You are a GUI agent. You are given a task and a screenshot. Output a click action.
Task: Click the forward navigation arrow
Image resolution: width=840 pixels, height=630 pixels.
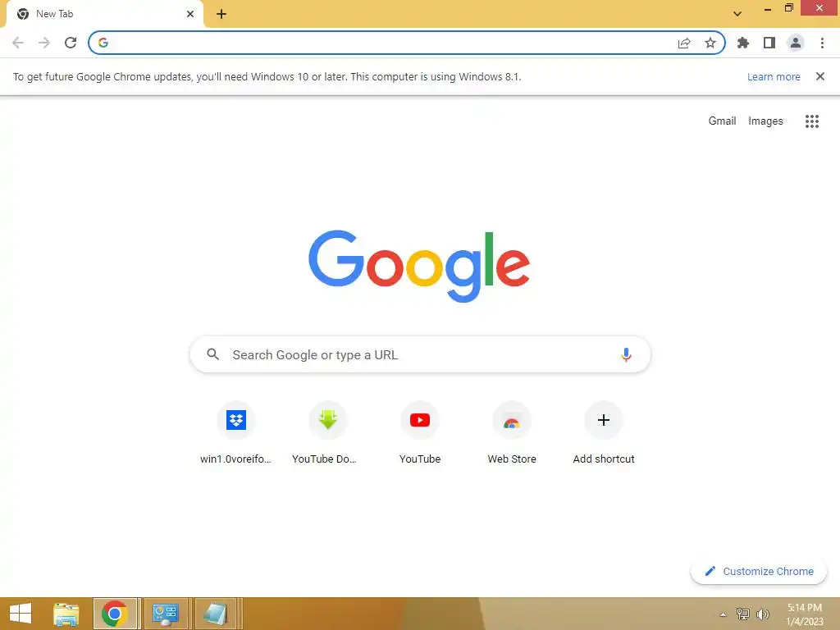pyautogui.click(x=44, y=43)
